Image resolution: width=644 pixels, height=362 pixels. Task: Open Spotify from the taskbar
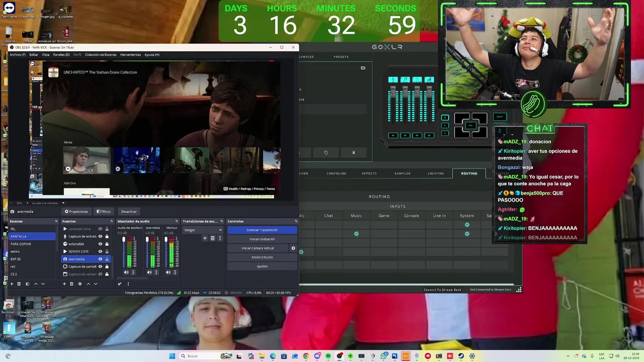[328, 356]
